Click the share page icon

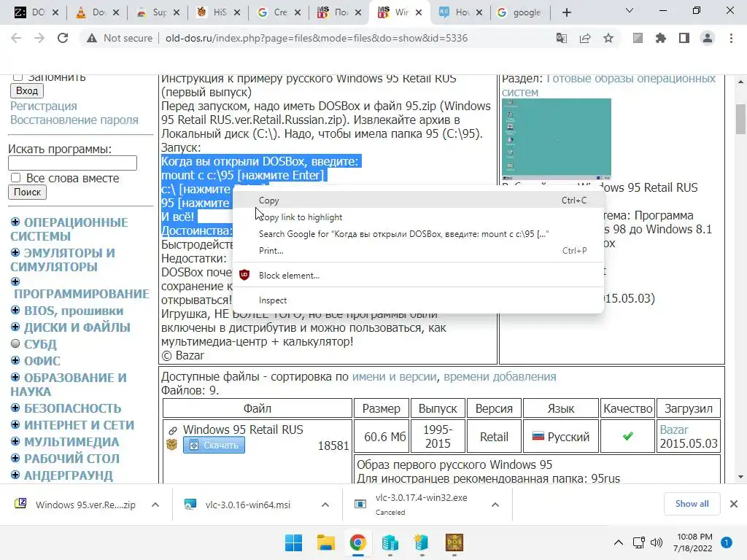[585, 38]
